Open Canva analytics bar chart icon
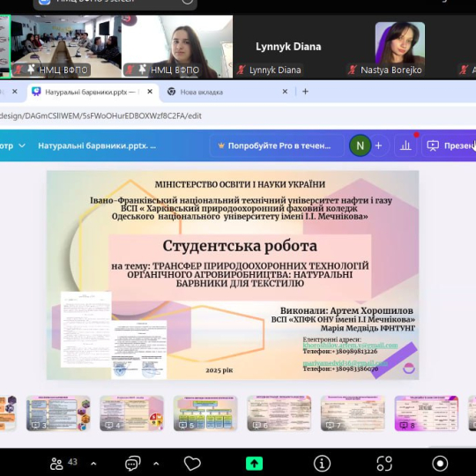 (x=405, y=146)
